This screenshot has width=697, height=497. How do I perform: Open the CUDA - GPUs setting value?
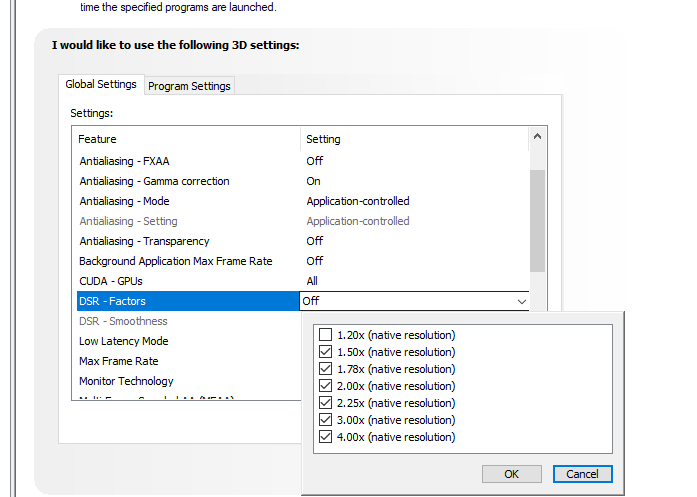coord(314,281)
